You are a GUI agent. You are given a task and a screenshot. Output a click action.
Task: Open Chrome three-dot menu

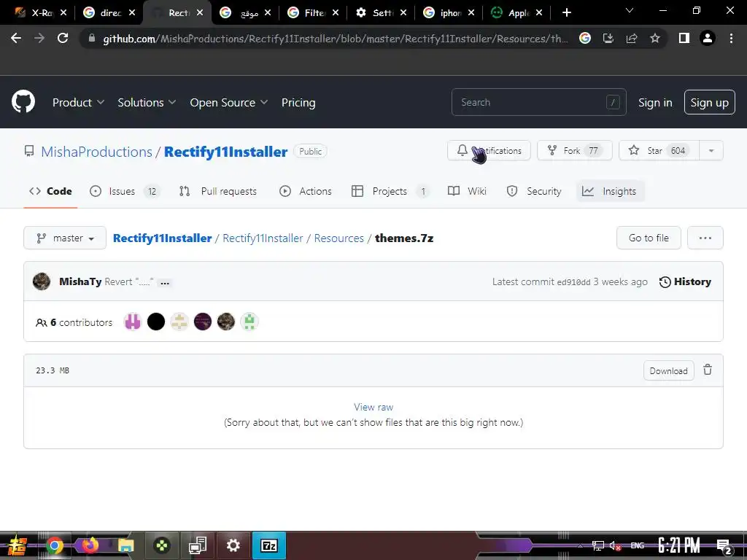[731, 38]
